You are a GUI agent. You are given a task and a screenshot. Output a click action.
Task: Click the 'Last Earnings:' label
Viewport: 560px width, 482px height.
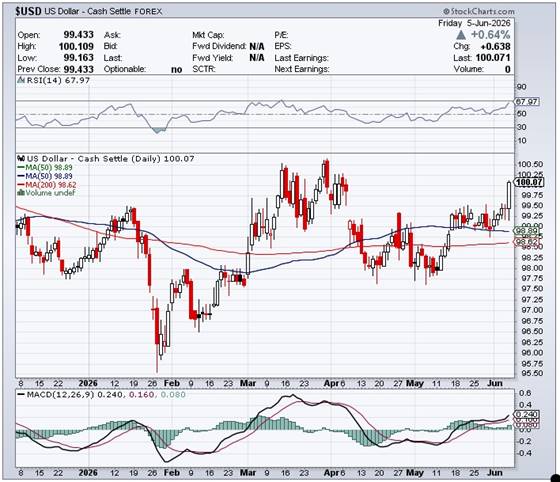pyautogui.click(x=301, y=58)
